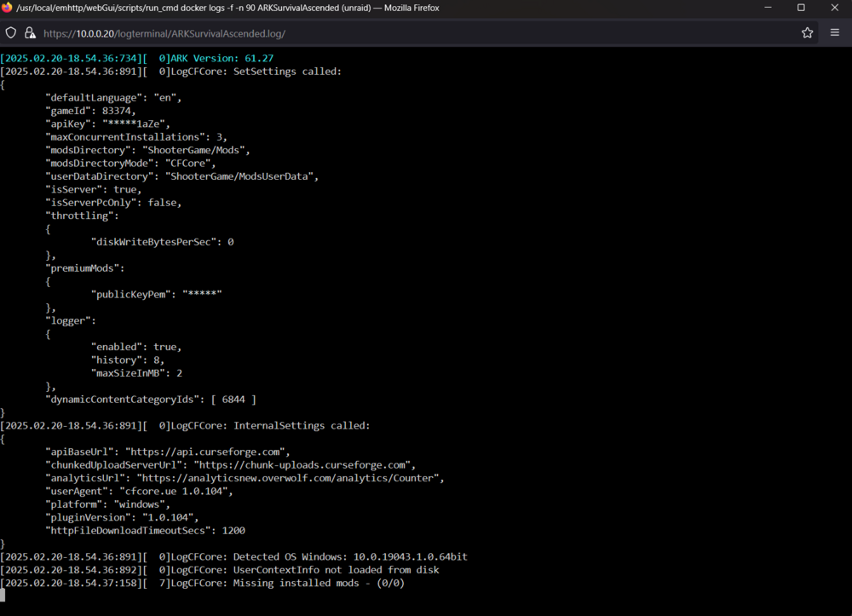
Task: Click the padlock site security icon
Action: 30,33
